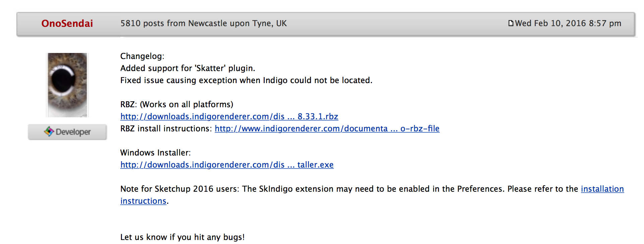
Task: Click the 'Changelog:' heading text
Action: pyautogui.click(x=142, y=56)
